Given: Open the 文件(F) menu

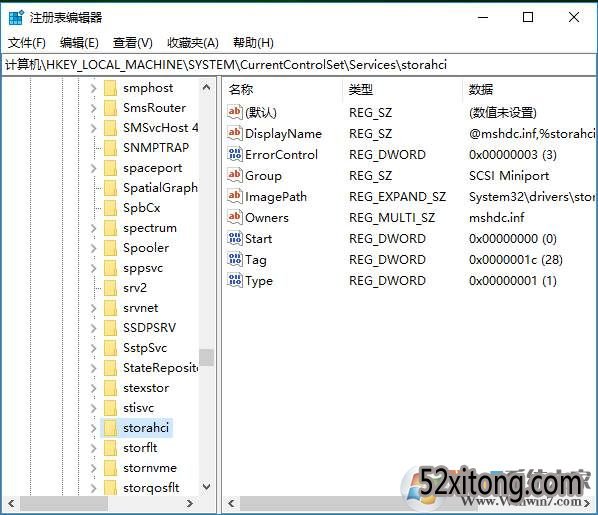Looking at the screenshot, I should pyautogui.click(x=27, y=42).
